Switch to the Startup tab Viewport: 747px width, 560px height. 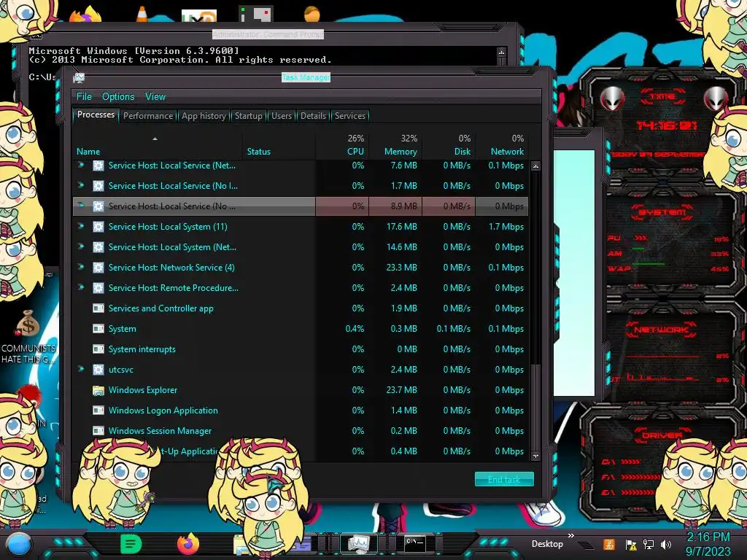[248, 116]
